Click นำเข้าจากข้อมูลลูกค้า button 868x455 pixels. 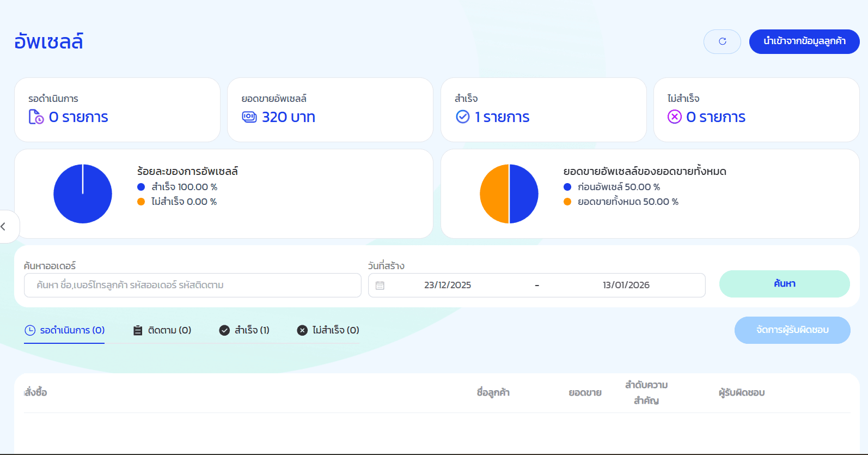[x=804, y=41]
